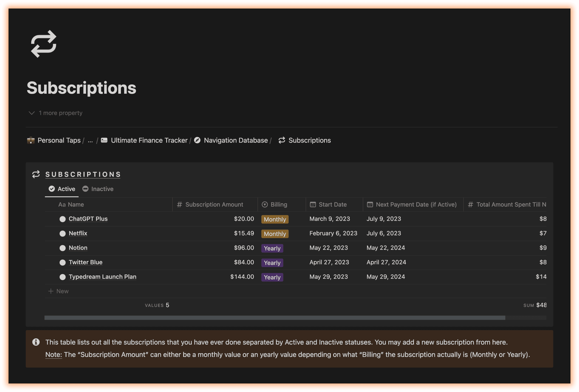Switch to the Active subscriptions tab
Viewport: 579px width, 392px height.
62,188
